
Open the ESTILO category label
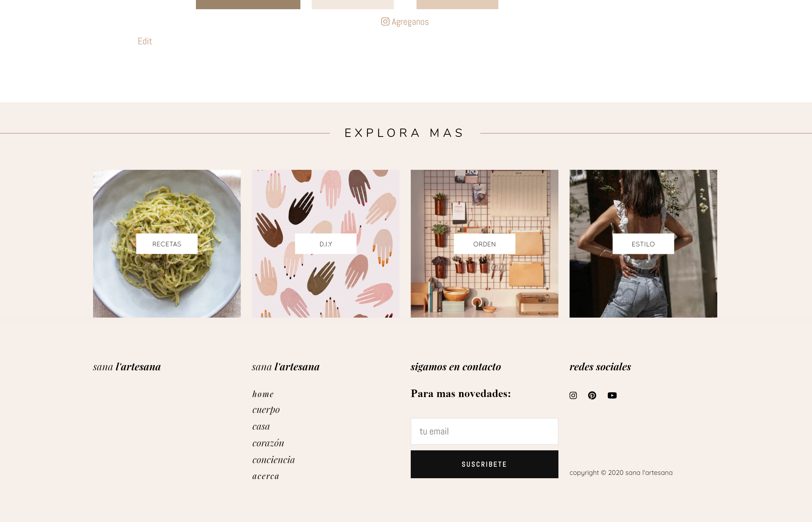click(643, 244)
